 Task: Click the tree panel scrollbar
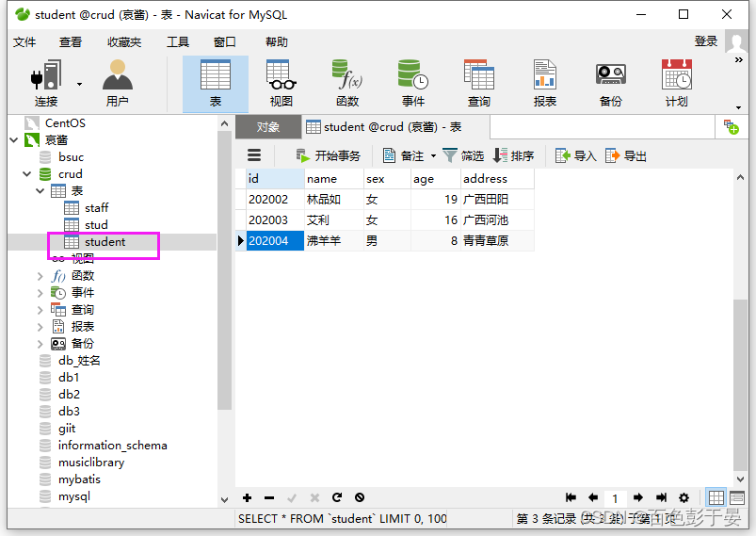coord(224,270)
